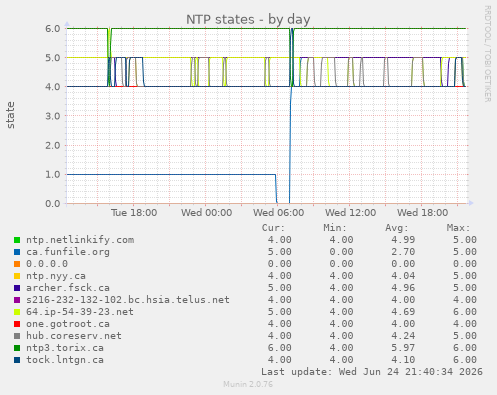The width and height of the screenshot is (497, 395).
Task: Click the Min: column header
Action: click(335, 228)
